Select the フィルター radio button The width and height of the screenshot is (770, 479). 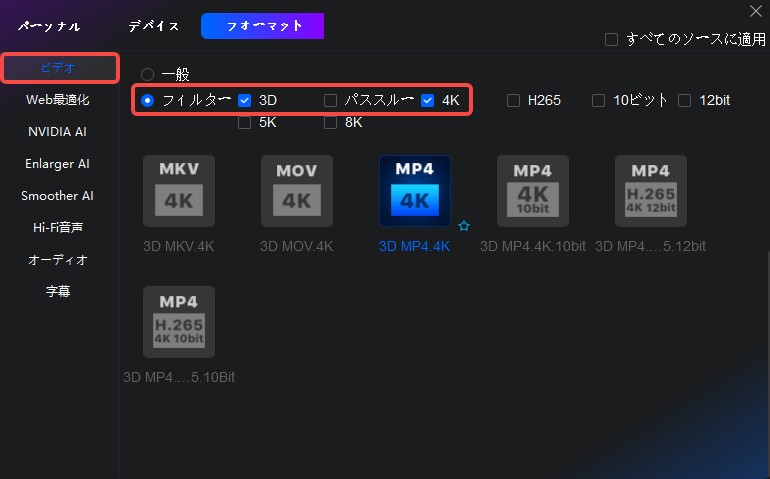147,100
